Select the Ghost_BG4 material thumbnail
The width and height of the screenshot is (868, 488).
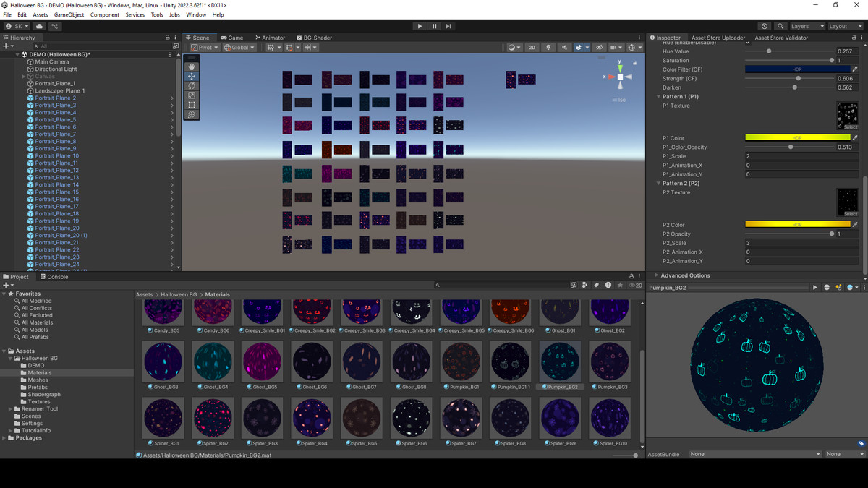click(x=213, y=361)
